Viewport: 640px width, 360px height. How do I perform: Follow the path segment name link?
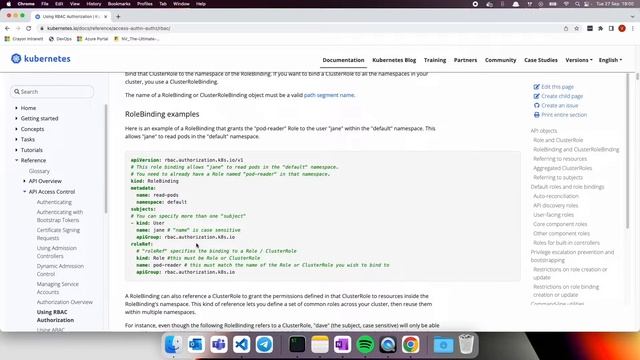click(329, 95)
